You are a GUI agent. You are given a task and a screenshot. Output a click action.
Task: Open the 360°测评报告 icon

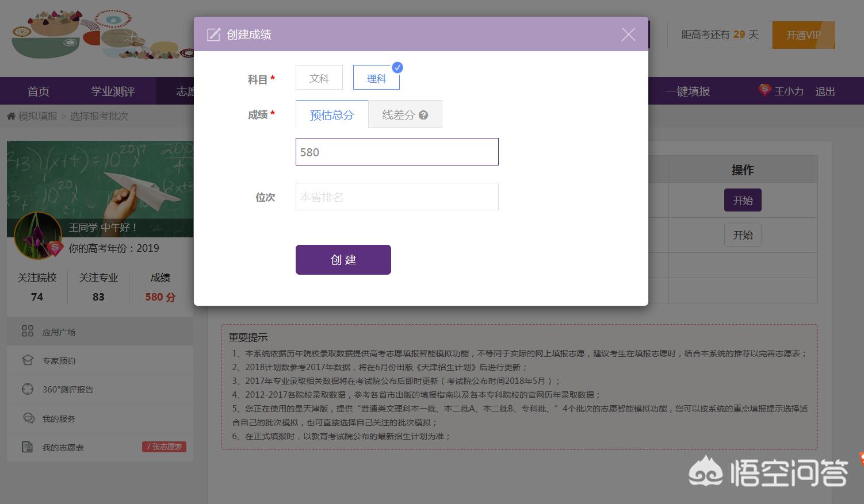(x=28, y=389)
